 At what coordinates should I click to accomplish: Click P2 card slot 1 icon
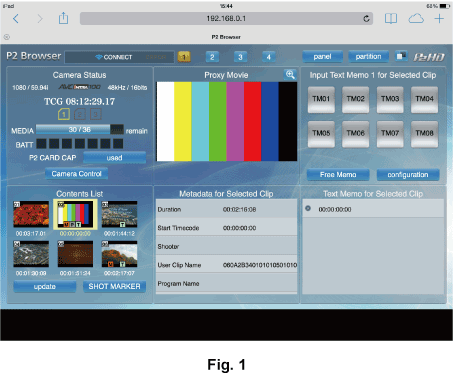coord(64,114)
